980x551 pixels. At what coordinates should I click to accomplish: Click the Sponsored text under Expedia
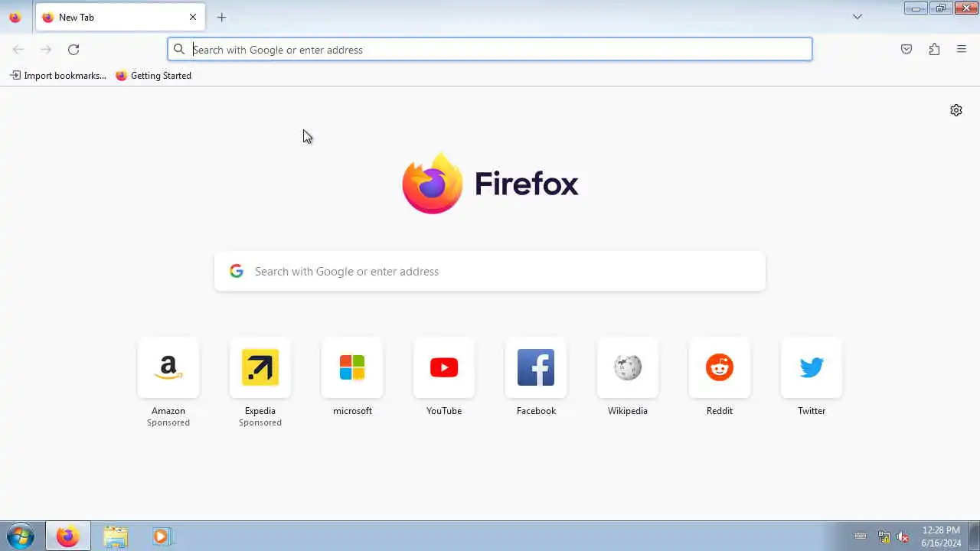260,422
